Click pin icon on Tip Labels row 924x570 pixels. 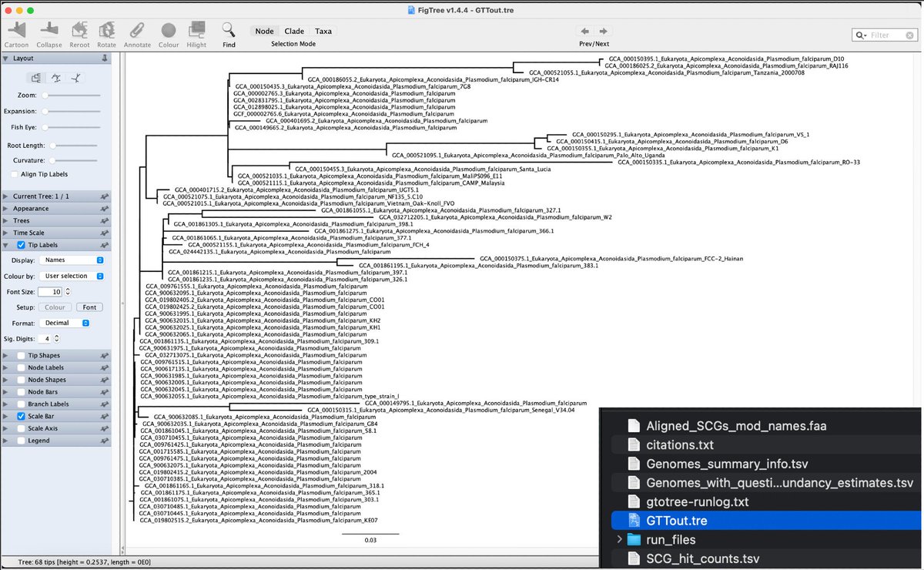[104, 246]
